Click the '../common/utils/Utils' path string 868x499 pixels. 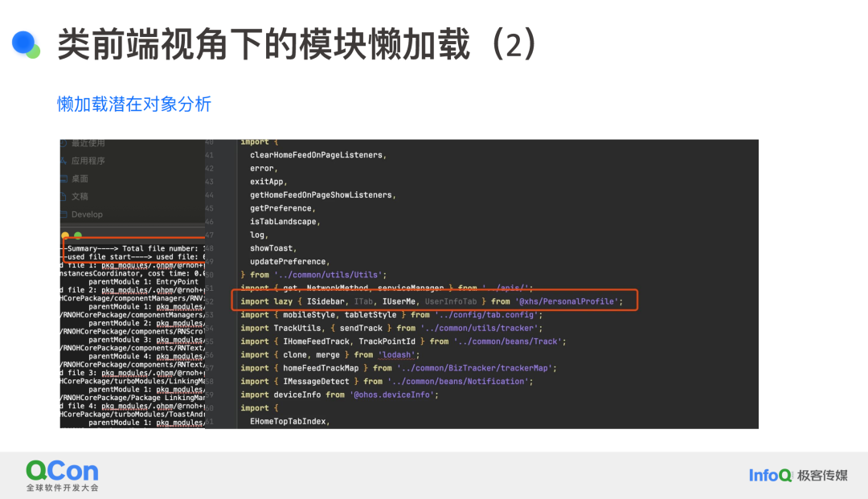point(328,274)
